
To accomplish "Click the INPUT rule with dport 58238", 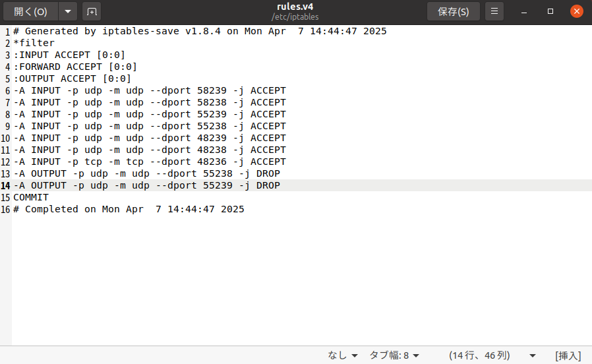I will coord(150,102).
